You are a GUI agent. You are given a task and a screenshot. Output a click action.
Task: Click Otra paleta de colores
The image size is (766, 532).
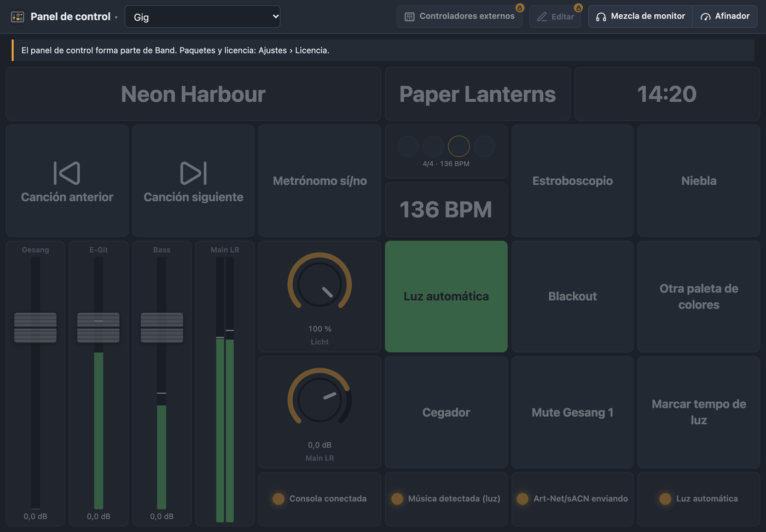click(x=699, y=296)
